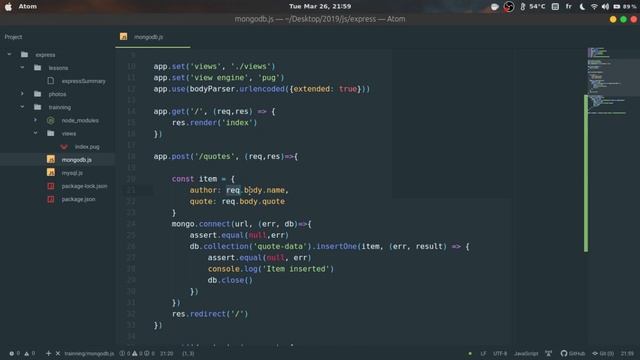Click the broadcast antenna icon in status bar

(549, 353)
